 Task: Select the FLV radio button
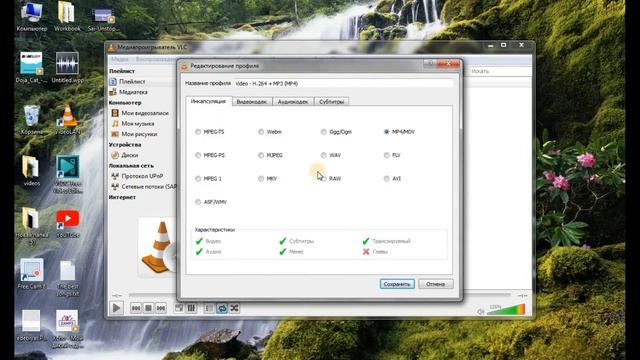(387, 155)
